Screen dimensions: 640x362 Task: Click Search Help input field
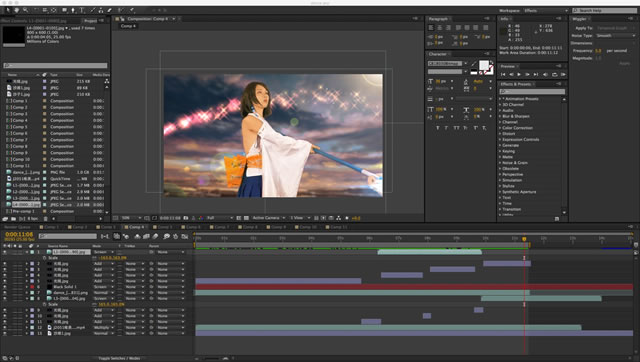click(604, 11)
